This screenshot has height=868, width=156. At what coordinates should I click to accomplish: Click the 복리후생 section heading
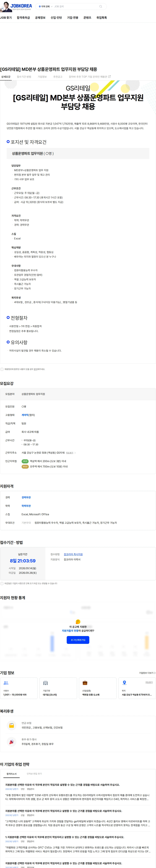7,711
